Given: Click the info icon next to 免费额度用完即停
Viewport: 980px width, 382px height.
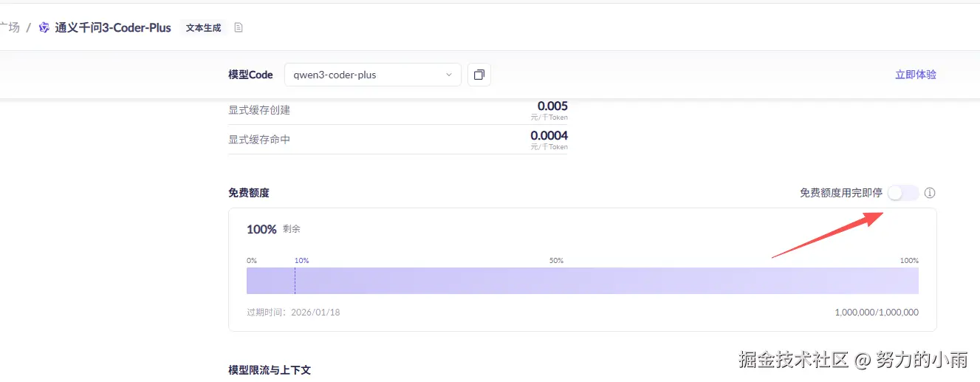Looking at the screenshot, I should coord(930,193).
